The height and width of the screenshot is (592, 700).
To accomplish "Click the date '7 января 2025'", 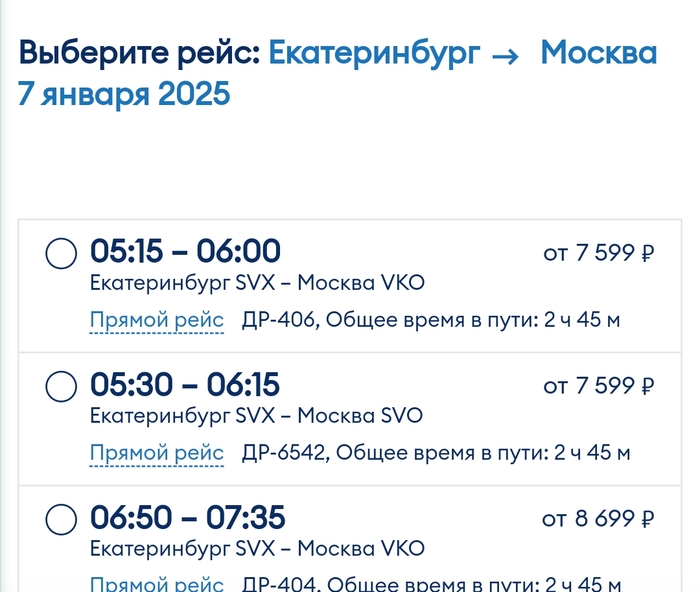I will [124, 94].
